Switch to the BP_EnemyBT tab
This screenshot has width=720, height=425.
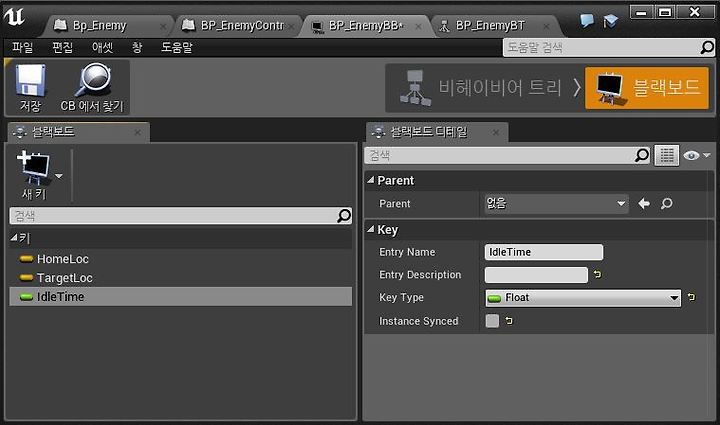pyautogui.click(x=495, y=26)
